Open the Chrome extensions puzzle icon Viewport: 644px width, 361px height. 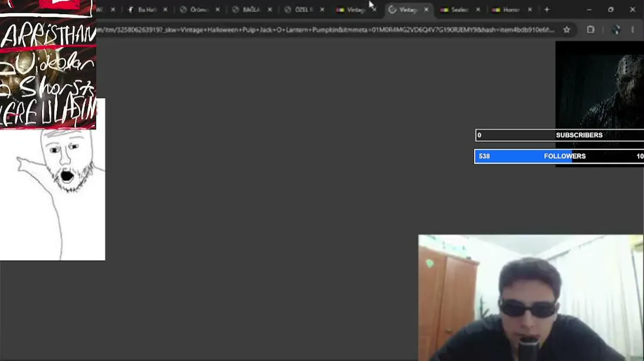coord(591,30)
